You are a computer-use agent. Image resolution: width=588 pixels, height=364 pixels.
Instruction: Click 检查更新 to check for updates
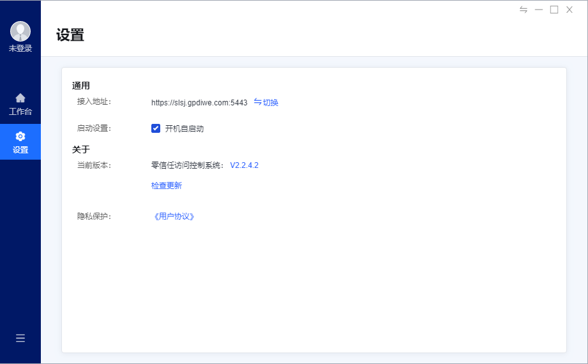[167, 185]
